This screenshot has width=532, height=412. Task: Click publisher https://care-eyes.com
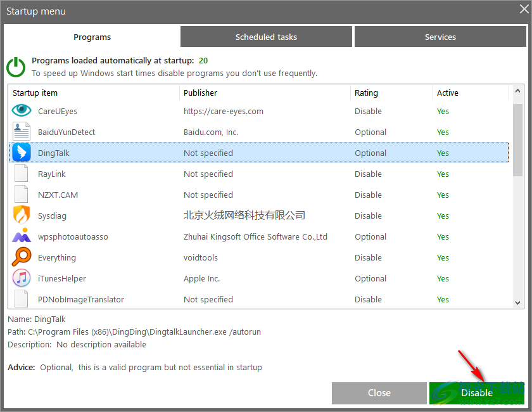click(223, 112)
